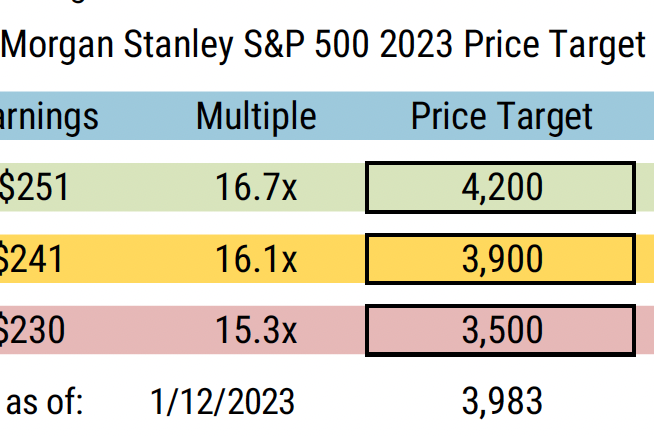The height and width of the screenshot is (436, 654).
Task: Click the 3,983 current price value
Action: (501, 402)
